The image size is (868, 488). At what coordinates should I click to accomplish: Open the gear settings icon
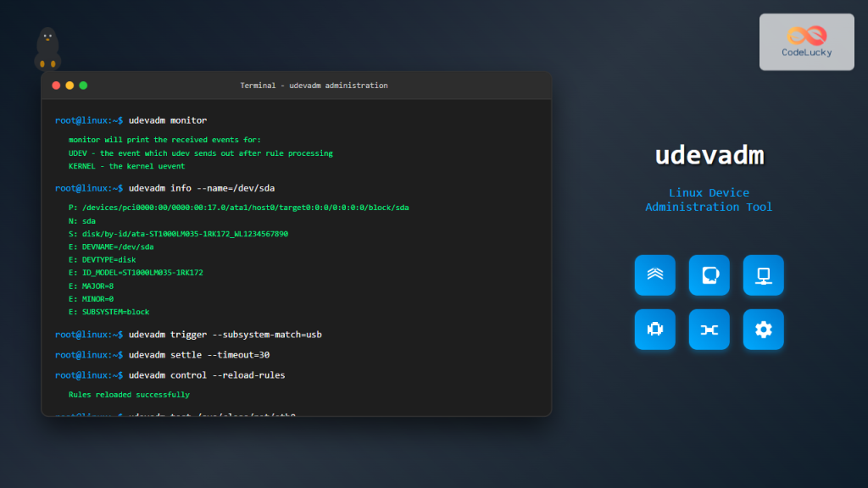coord(763,330)
